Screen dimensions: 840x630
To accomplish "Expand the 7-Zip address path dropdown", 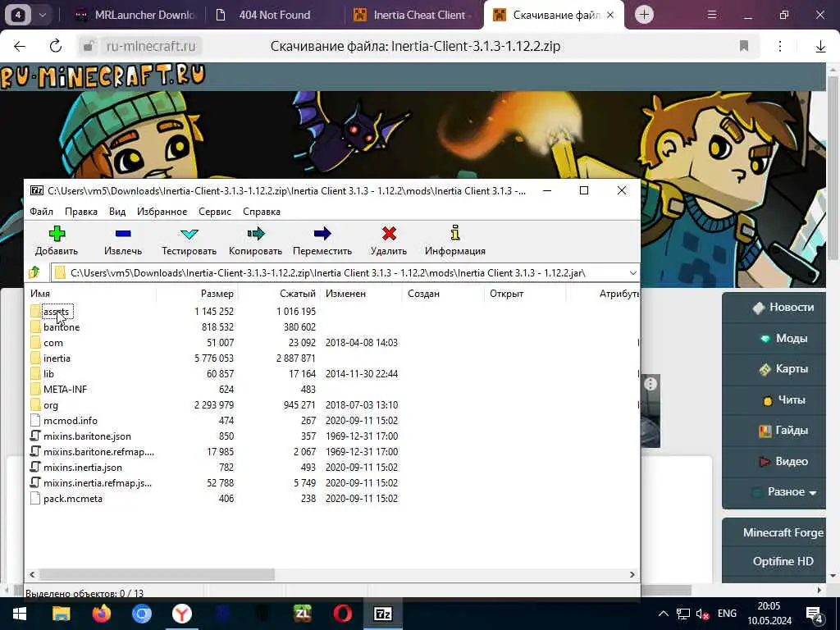I will (x=632, y=272).
